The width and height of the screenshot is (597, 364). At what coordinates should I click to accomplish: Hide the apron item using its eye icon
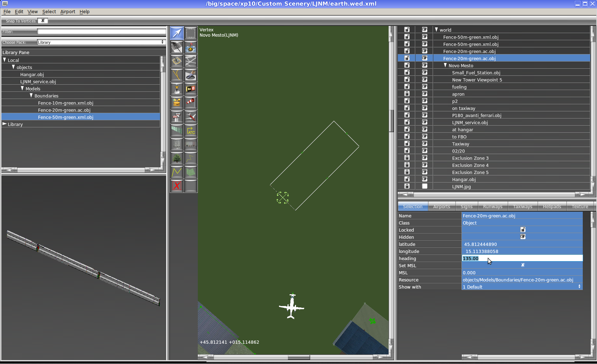tap(424, 94)
